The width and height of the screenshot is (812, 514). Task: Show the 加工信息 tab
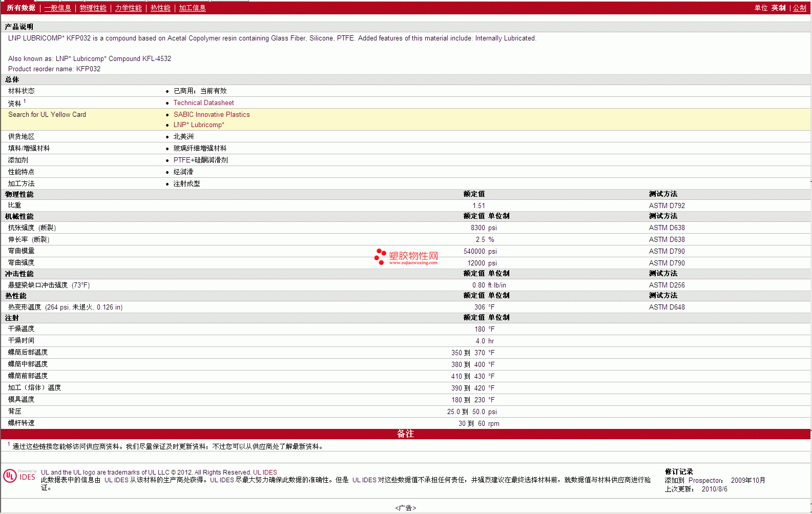point(192,8)
